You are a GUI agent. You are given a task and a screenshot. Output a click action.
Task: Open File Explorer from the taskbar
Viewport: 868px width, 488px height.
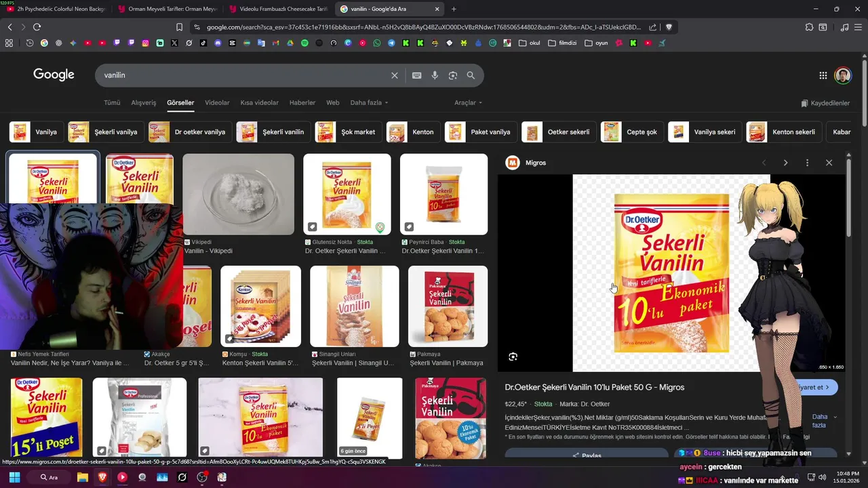82,477
